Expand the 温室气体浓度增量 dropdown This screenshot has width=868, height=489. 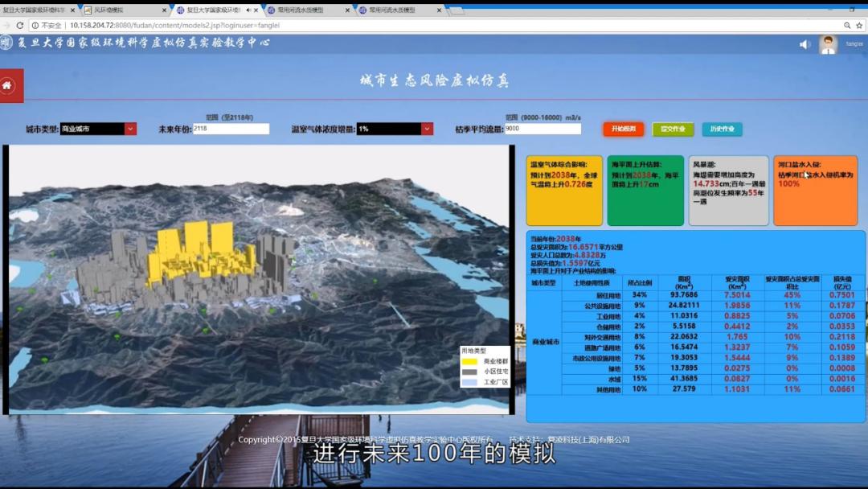[x=427, y=129]
